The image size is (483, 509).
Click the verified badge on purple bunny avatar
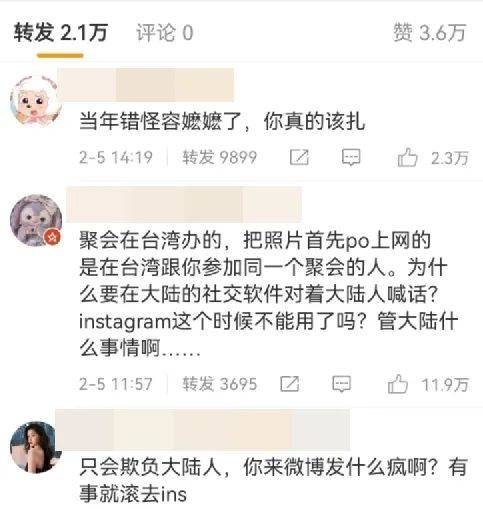coord(53,237)
